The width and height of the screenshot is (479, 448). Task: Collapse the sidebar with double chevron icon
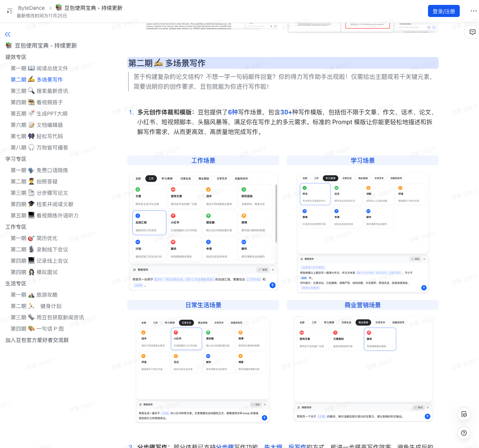(8, 34)
